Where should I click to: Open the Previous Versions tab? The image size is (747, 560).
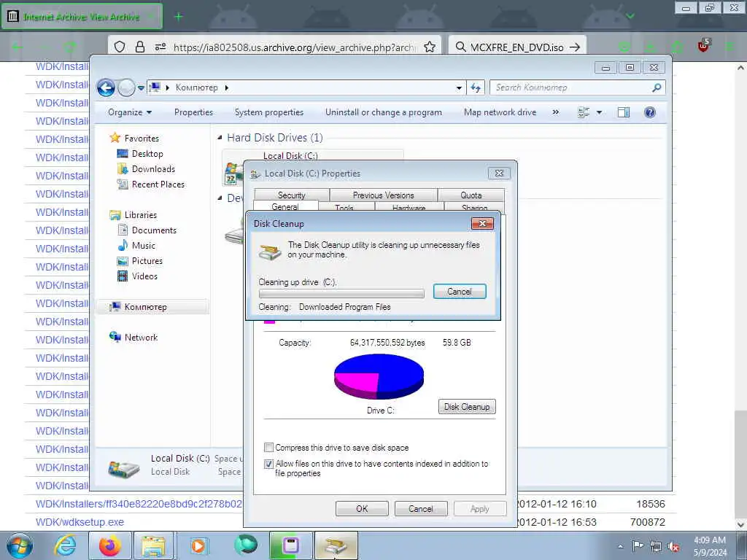point(383,195)
